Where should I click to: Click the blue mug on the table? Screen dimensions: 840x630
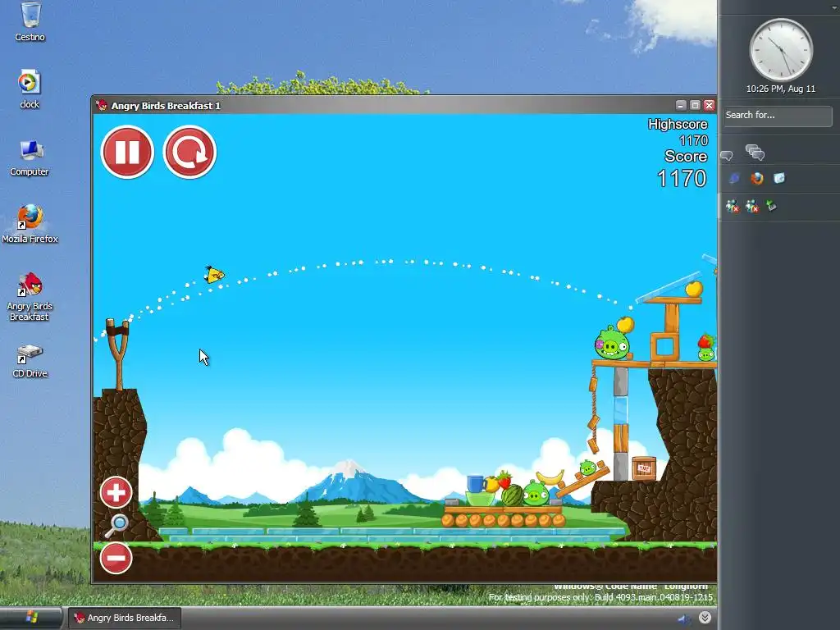(475, 484)
